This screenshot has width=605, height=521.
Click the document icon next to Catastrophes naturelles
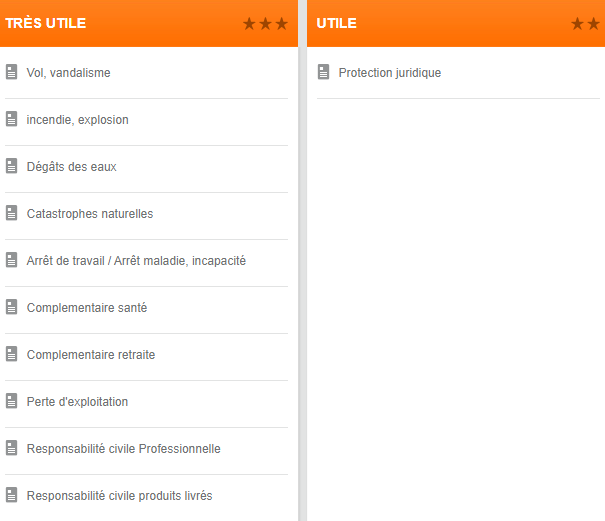tap(12, 213)
